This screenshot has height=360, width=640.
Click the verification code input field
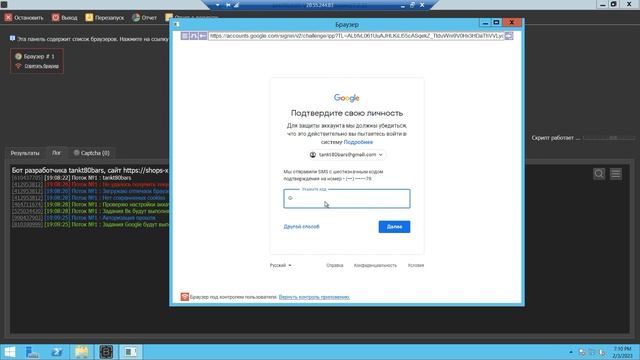click(347, 198)
